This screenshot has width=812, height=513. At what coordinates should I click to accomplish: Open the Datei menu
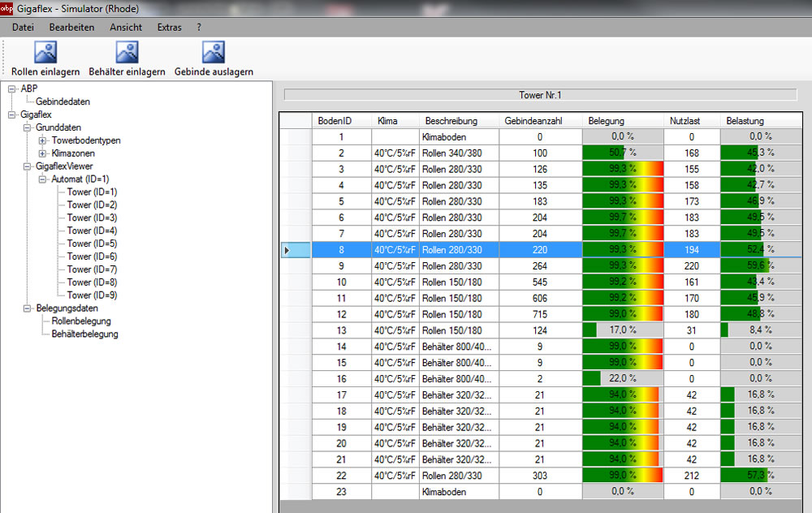[23, 28]
